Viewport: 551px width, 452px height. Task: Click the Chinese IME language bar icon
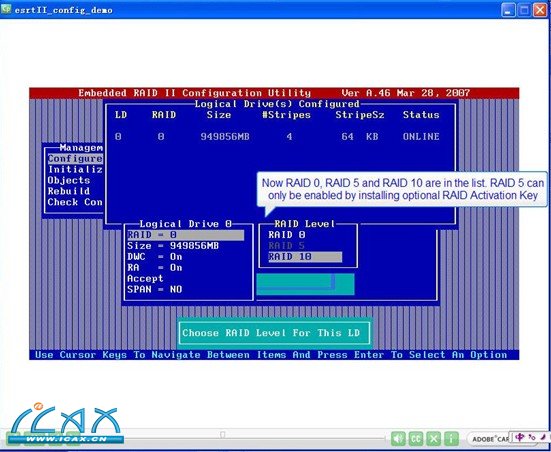pyautogui.click(x=520, y=437)
